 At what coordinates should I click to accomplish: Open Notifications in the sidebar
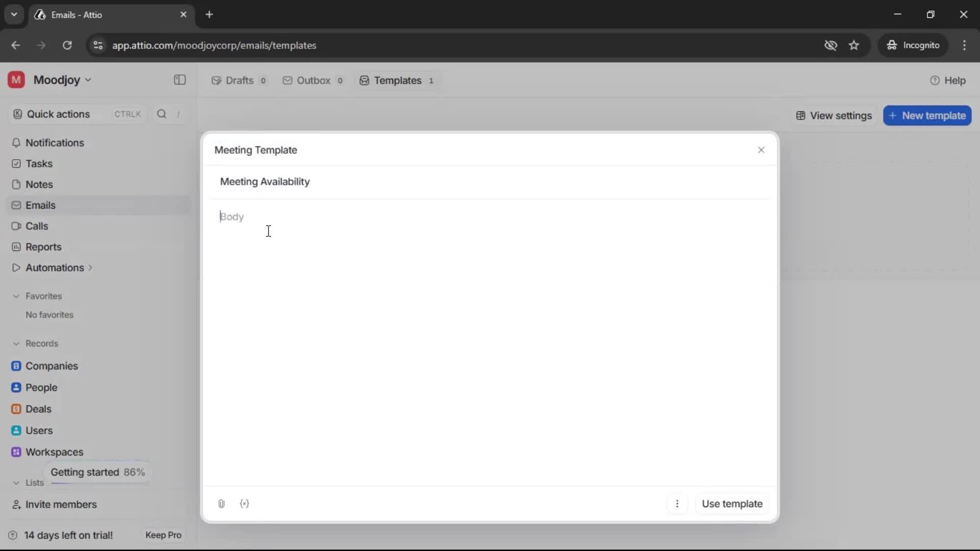click(56, 143)
